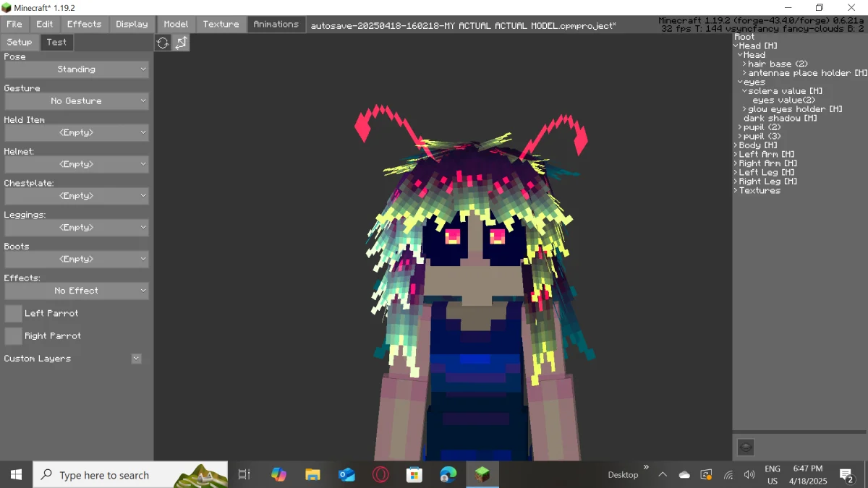The width and height of the screenshot is (868, 488).
Task: Open Copilot from the taskbar
Action: [x=278, y=475]
